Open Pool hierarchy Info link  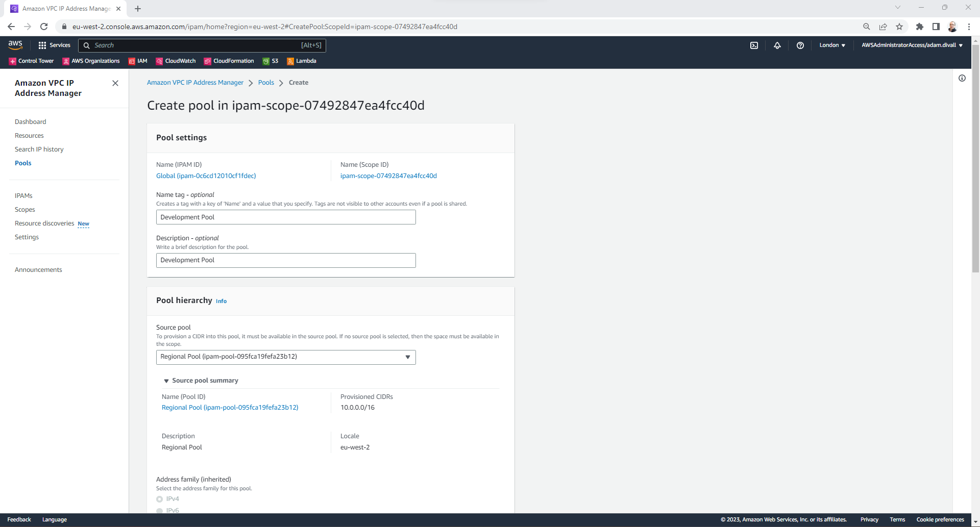tap(221, 301)
